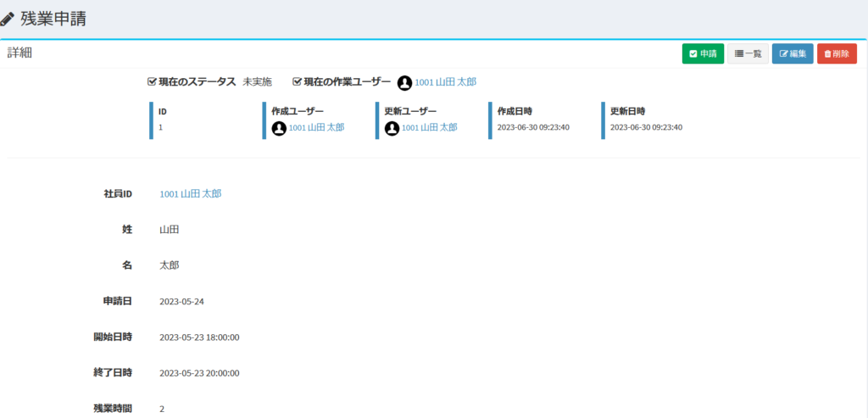This screenshot has width=868, height=418.
Task: Click the check icon beside 現在のステータス
Action: pos(153,82)
